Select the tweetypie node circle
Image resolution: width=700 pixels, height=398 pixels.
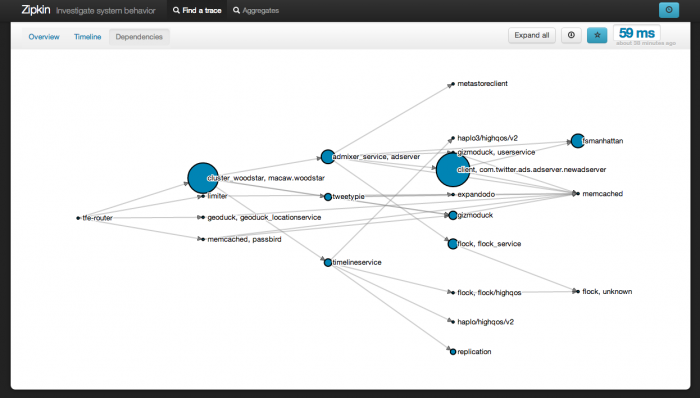pos(328,197)
